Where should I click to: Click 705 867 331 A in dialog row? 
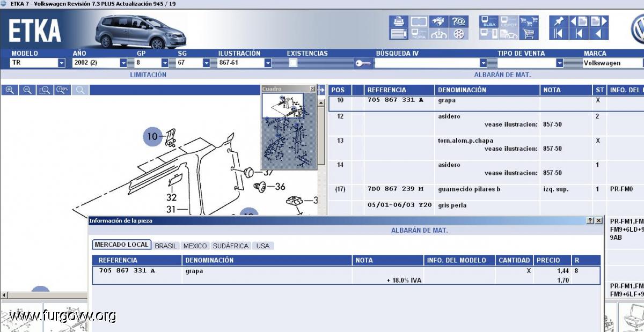pos(127,271)
